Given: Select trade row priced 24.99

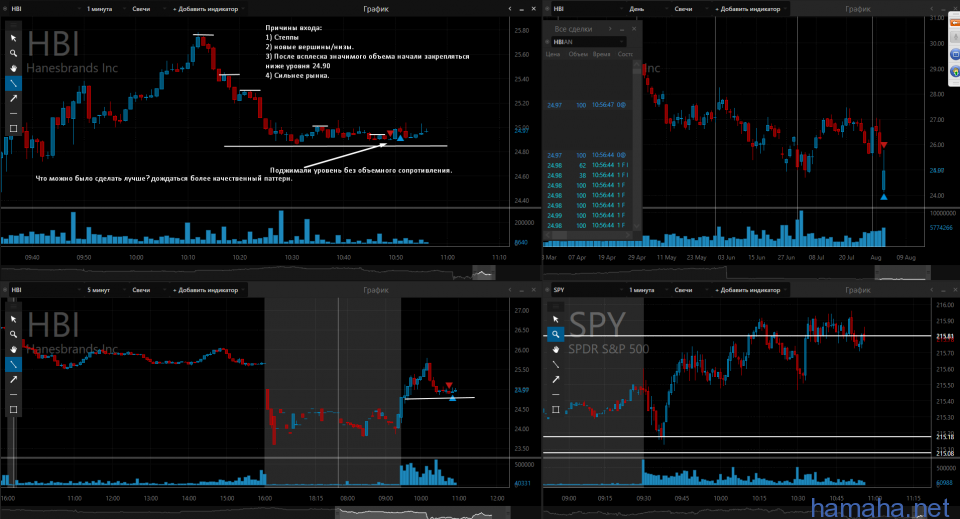Looking at the screenshot, I should pyautogui.click(x=587, y=215).
